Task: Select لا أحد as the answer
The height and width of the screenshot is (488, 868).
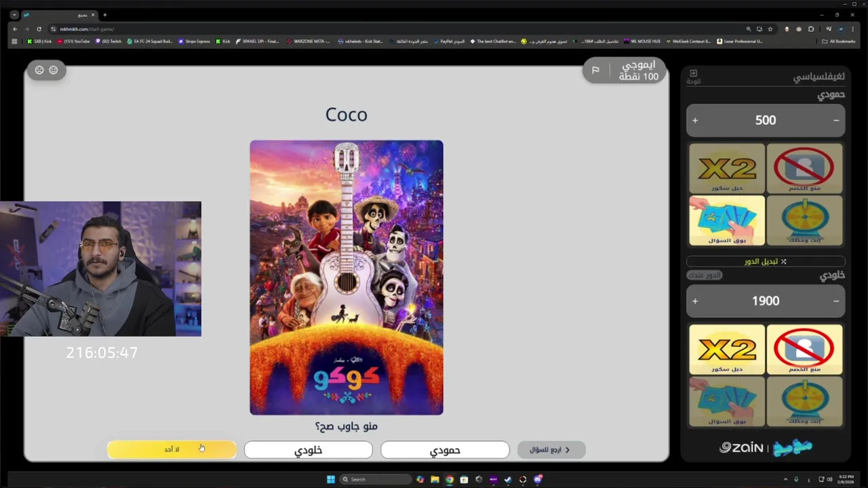Action: [172, 449]
